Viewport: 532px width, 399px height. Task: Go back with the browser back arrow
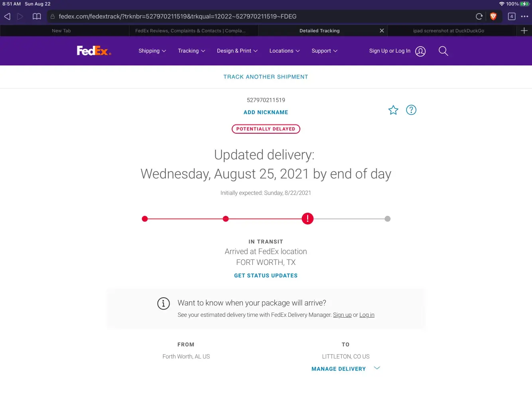tap(7, 16)
